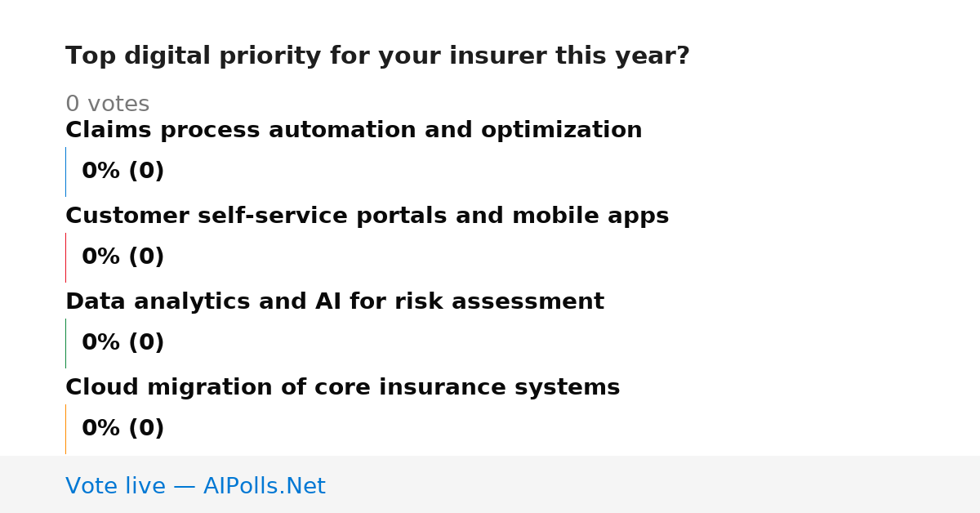Click the blue bar under Claims option

(65, 172)
